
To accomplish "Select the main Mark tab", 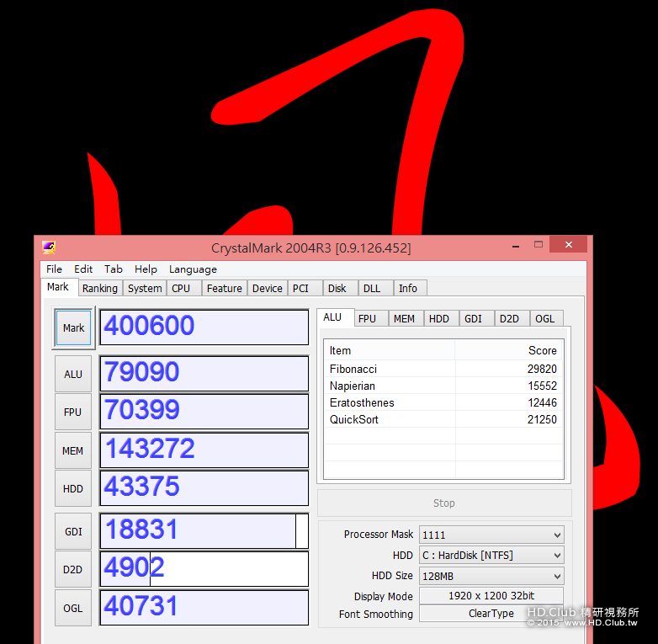I will [x=58, y=287].
